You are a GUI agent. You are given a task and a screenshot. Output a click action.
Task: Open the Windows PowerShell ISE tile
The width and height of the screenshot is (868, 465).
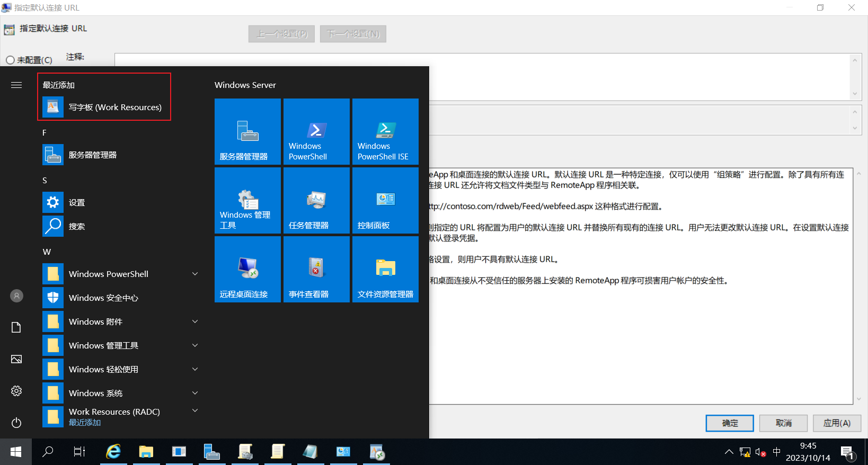tap(385, 131)
